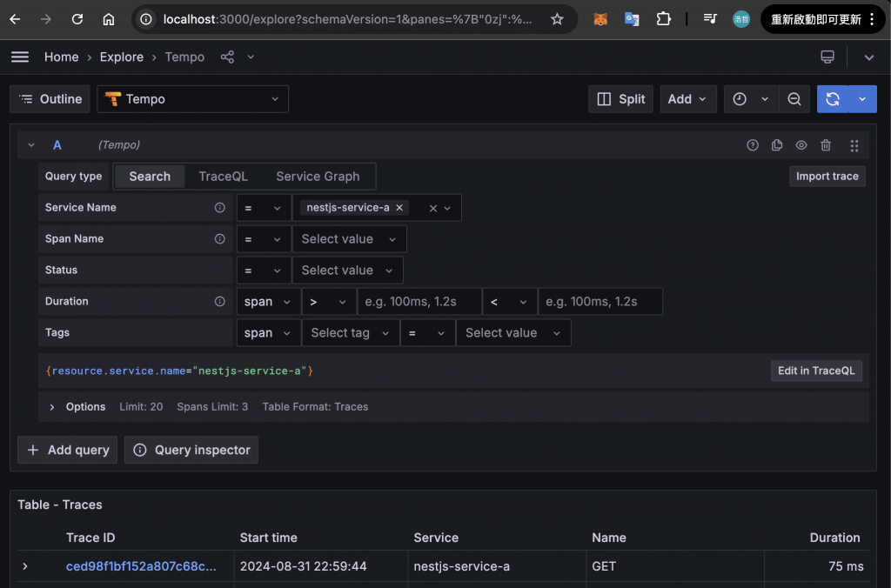Show query help for query A
The image size is (891, 588).
click(x=753, y=145)
